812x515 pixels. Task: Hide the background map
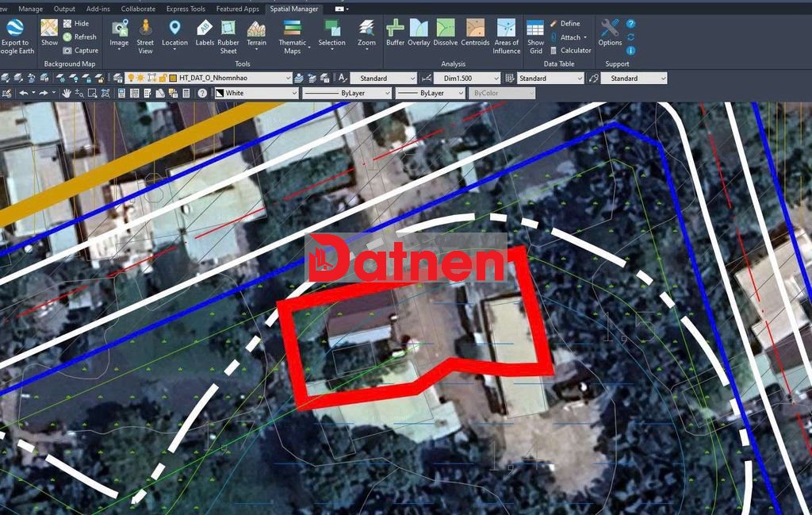coord(76,24)
